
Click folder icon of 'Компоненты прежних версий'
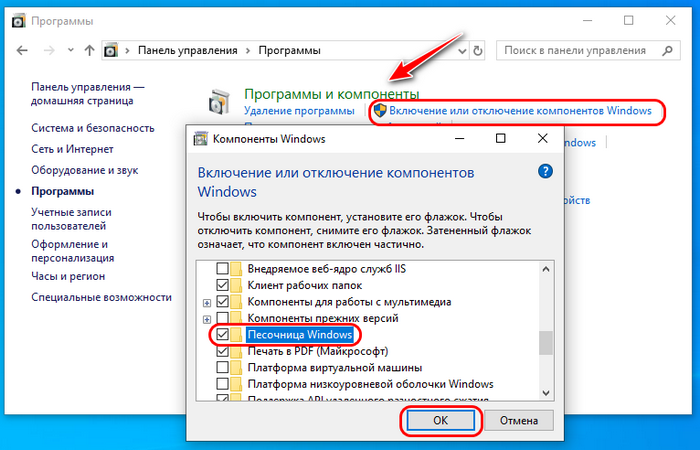236,318
